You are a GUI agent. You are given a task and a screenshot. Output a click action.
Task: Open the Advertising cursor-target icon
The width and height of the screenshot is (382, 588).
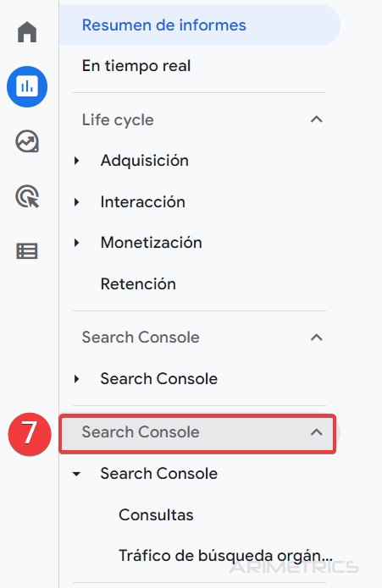pyautogui.click(x=27, y=196)
